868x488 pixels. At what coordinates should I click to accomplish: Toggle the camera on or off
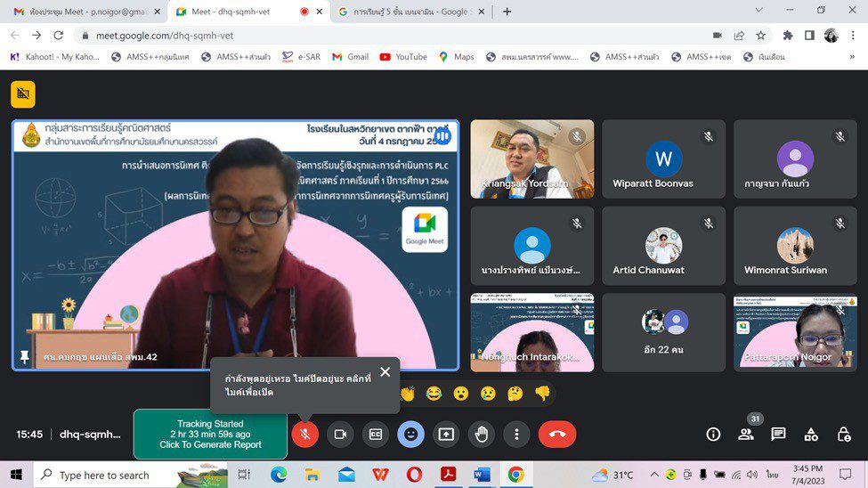coord(340,435)
